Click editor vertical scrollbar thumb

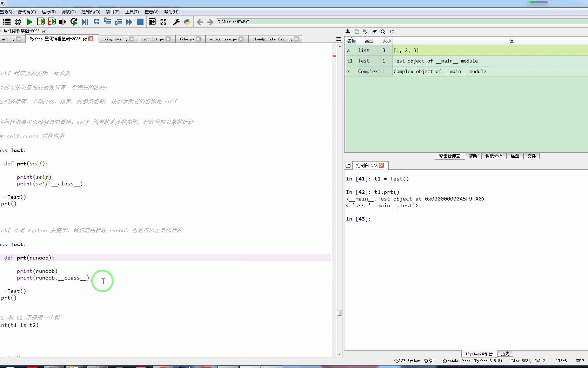pos(339,313)
